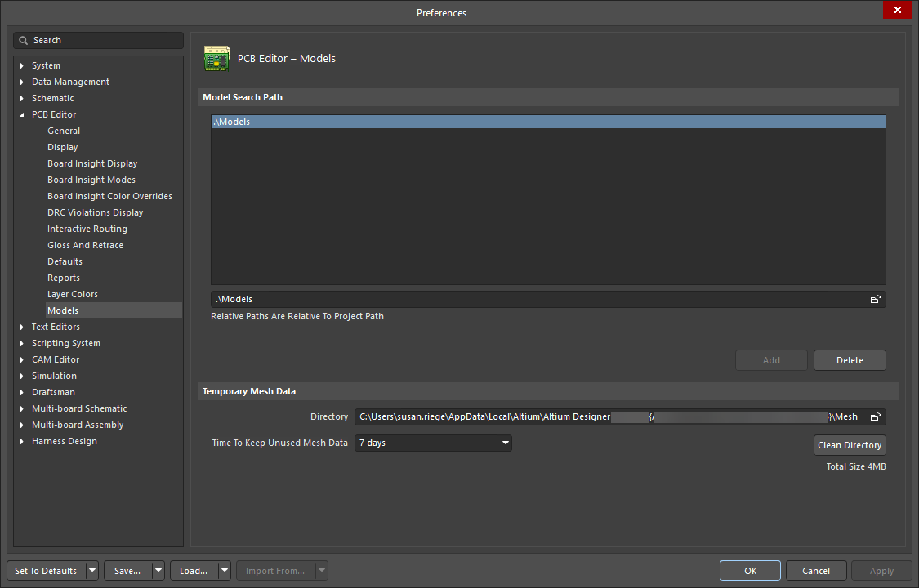Select the Gloss And Retrace page
This screenshot has width=919, height=588.
tap(86, 245)
